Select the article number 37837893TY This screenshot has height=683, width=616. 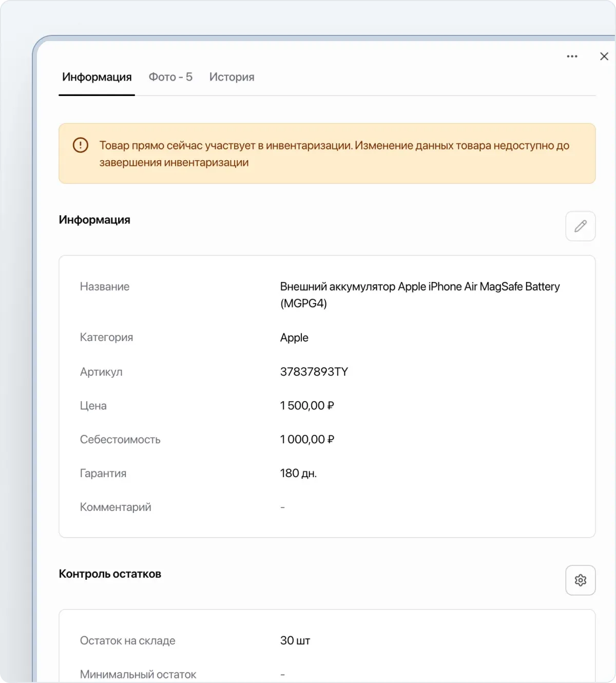pyautogui.click(x=314, y=372)
